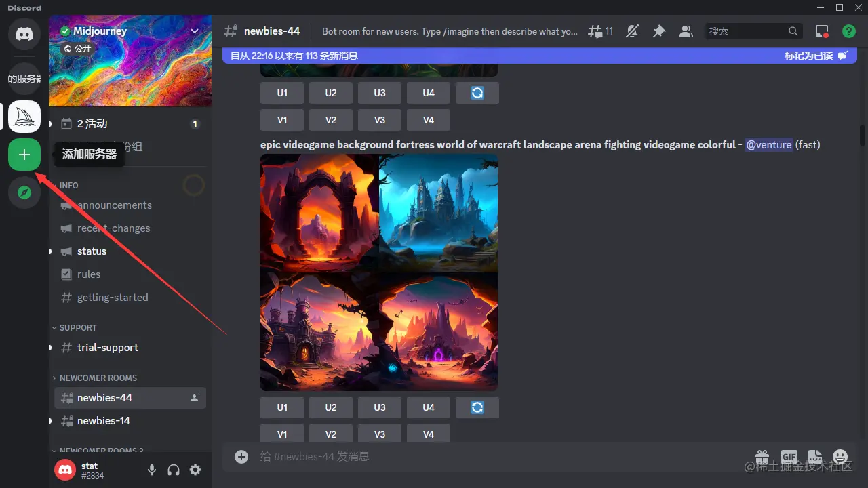
Task: Open the sticker picker icon
Action: pos(814,457)
